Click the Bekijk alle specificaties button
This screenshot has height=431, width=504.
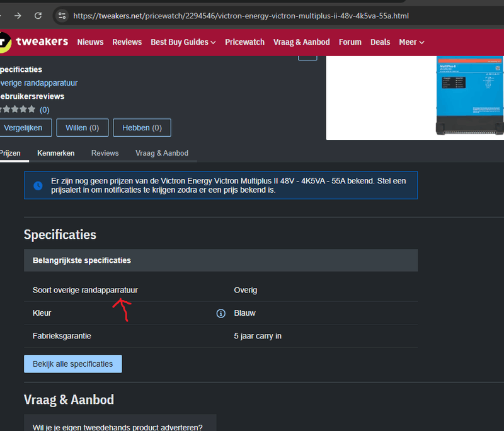[x=73, y=364]
